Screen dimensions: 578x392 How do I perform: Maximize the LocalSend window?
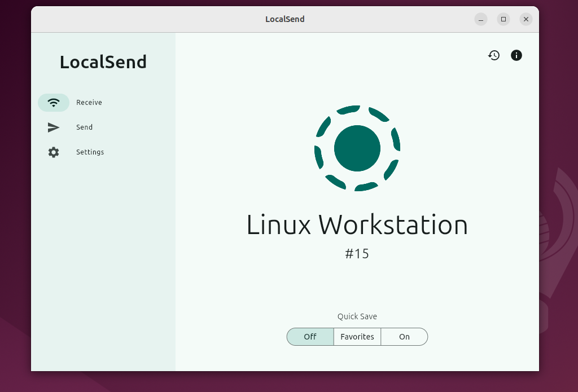[503, 19]
